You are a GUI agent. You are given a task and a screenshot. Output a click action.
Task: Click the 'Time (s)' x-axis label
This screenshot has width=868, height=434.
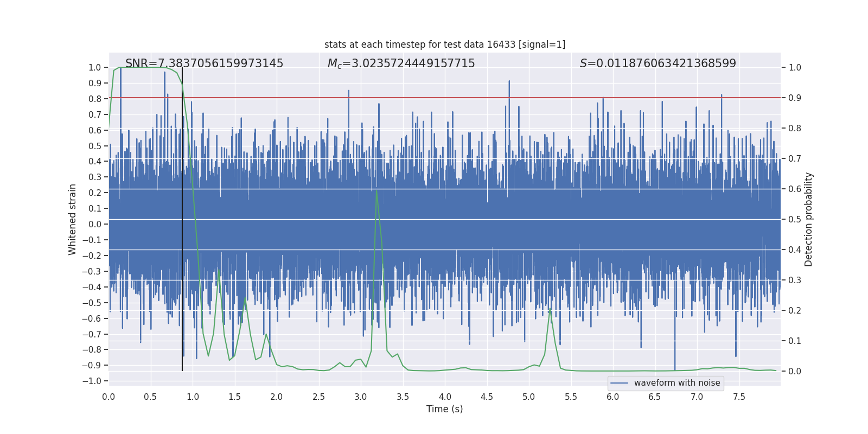[x=444, y=409]
